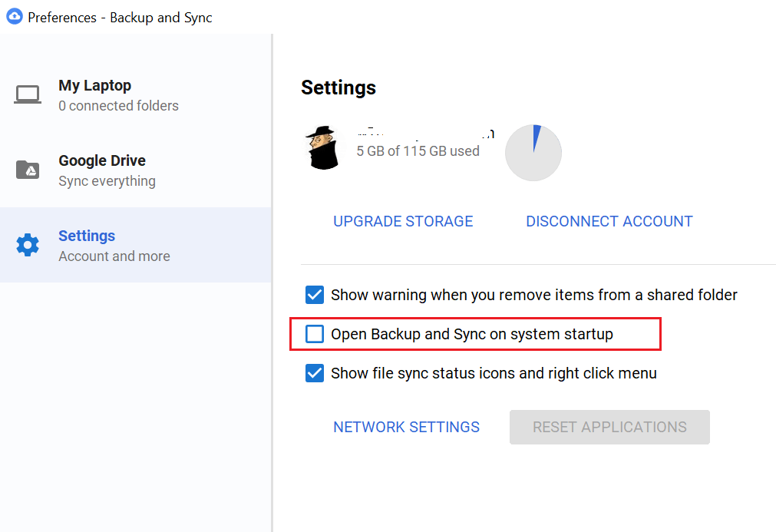776x532 pixels.
Task: Click the '5 GB of 115 GB used' text
Action: pyautogui.click(x=418, y=151)
